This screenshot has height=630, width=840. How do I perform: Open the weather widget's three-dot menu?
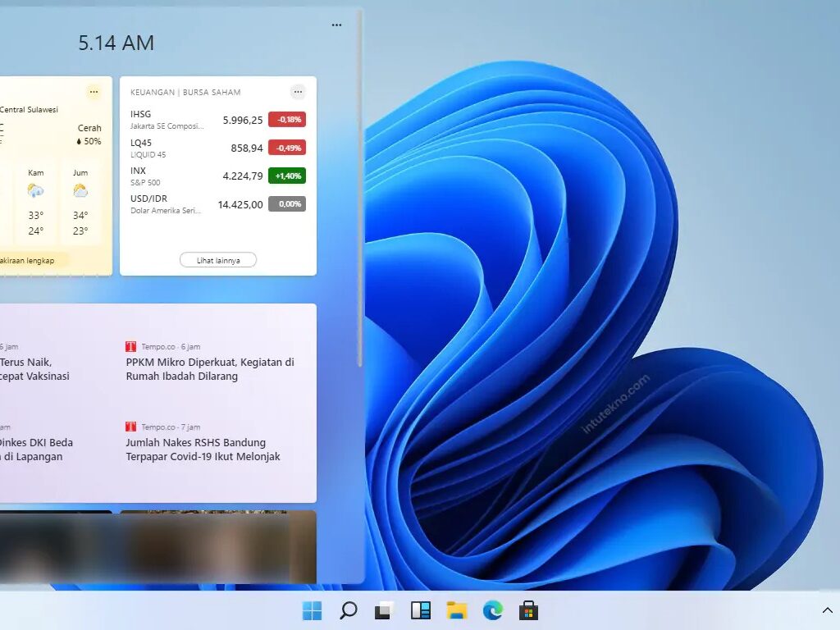point(94,92)
